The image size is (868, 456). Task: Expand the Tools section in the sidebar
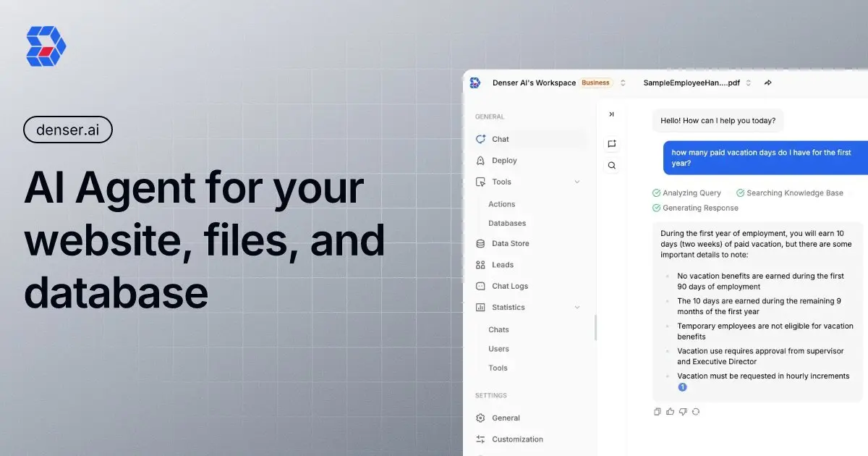pos(576,182)
